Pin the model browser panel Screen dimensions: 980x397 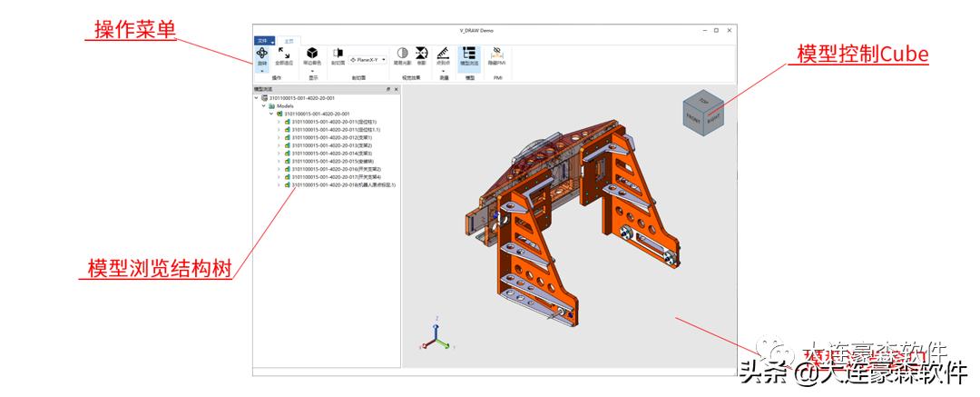point(387,89)
